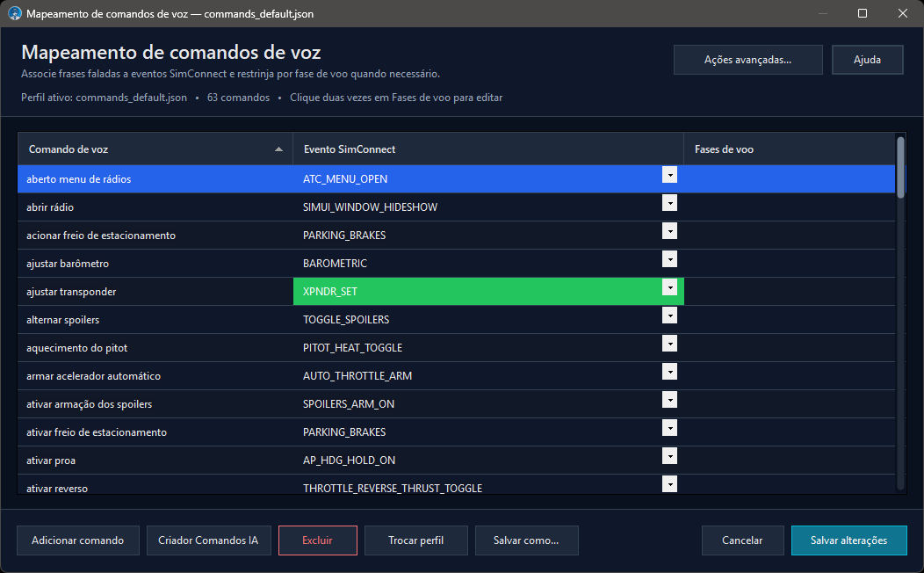The height and width of the screenshot is (573, 924).
Task: Expand the XPNDR_SET event dropdown
Action: (669, 287)
